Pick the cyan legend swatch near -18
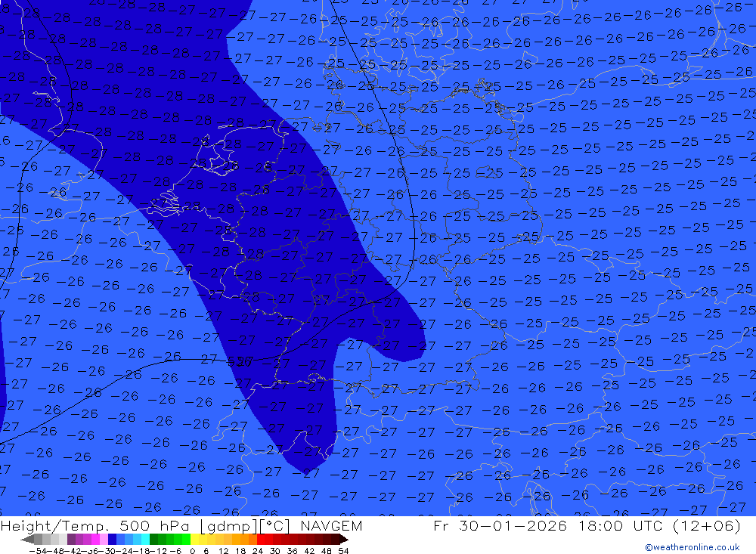 coord(145,540)
